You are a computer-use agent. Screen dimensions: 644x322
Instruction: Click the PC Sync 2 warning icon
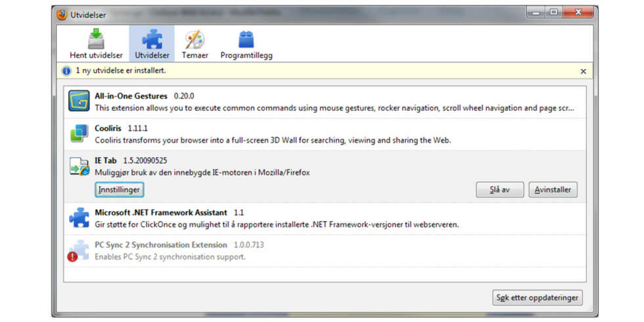(x=72, y=257)
